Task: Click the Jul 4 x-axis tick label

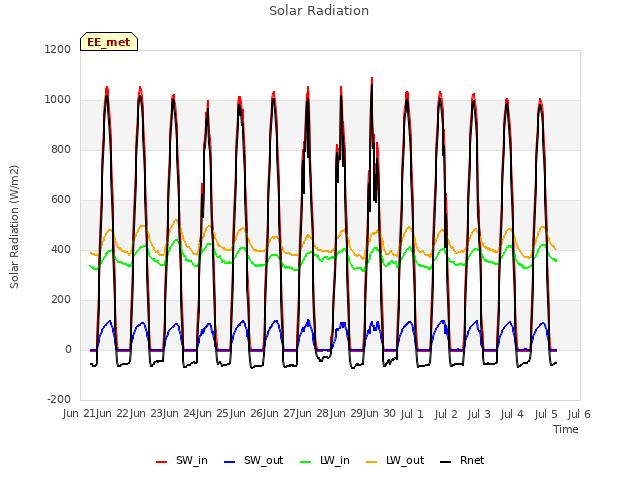Action: point(512,414)
